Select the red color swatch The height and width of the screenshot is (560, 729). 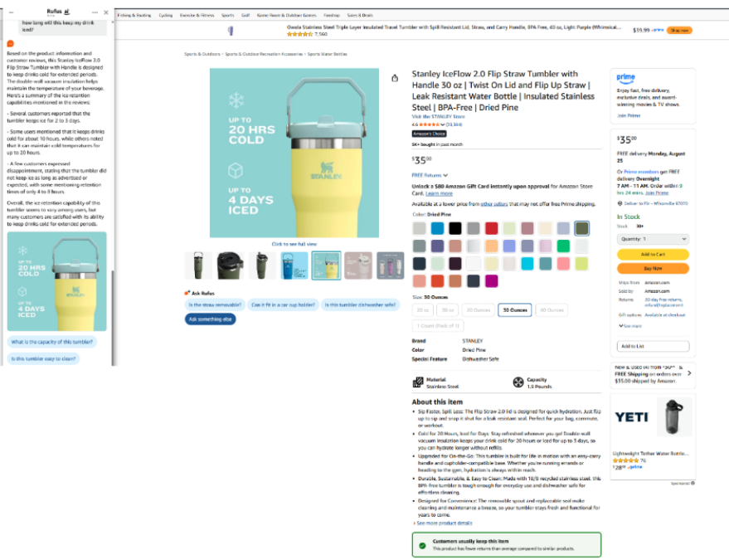point(492,228)
